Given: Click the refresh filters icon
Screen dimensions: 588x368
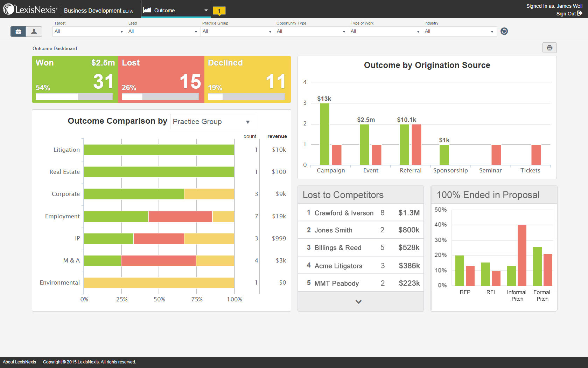Looking at the screenshot, I should coord(504,31).
